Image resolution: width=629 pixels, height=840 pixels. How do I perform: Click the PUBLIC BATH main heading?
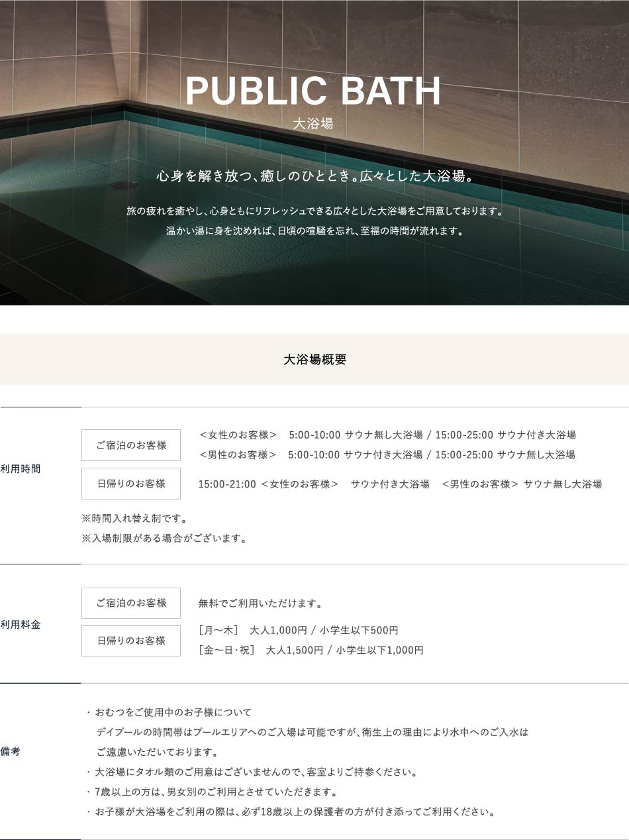pos(313,91)
